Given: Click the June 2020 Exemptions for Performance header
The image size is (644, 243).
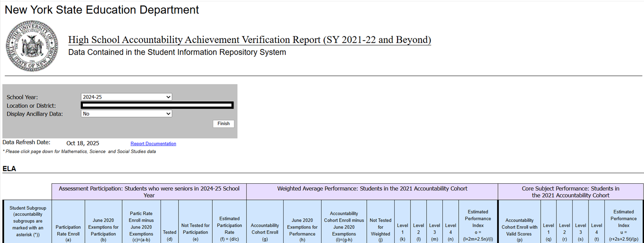Looking at the screenshot, I should (302, 222).
